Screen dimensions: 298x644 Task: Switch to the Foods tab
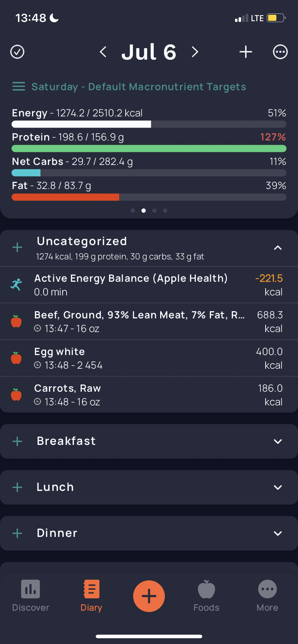click(x=207, y=596)
